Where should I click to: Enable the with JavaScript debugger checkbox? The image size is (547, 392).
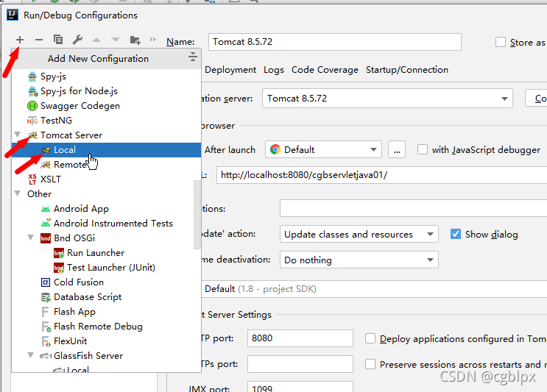[423, 149]
